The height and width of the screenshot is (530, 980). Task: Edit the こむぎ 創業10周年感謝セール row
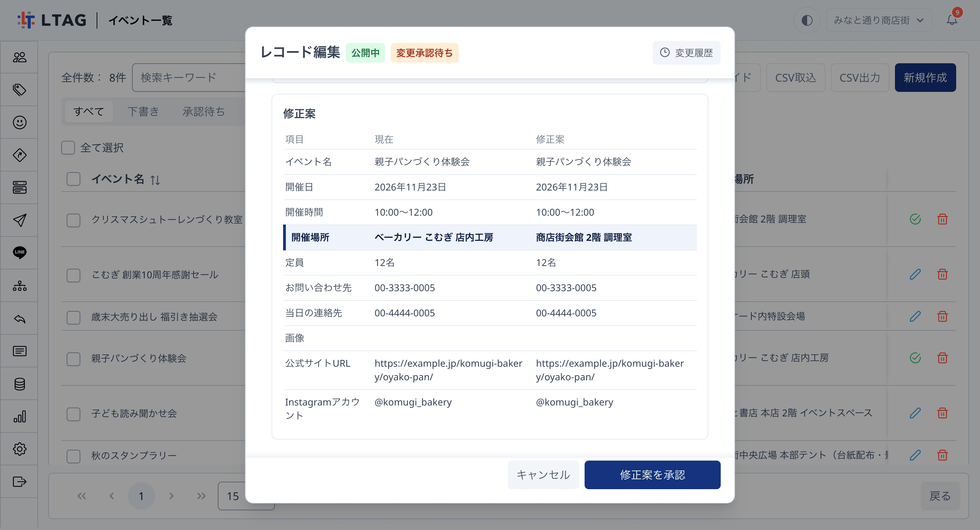(x=915, y=274)
